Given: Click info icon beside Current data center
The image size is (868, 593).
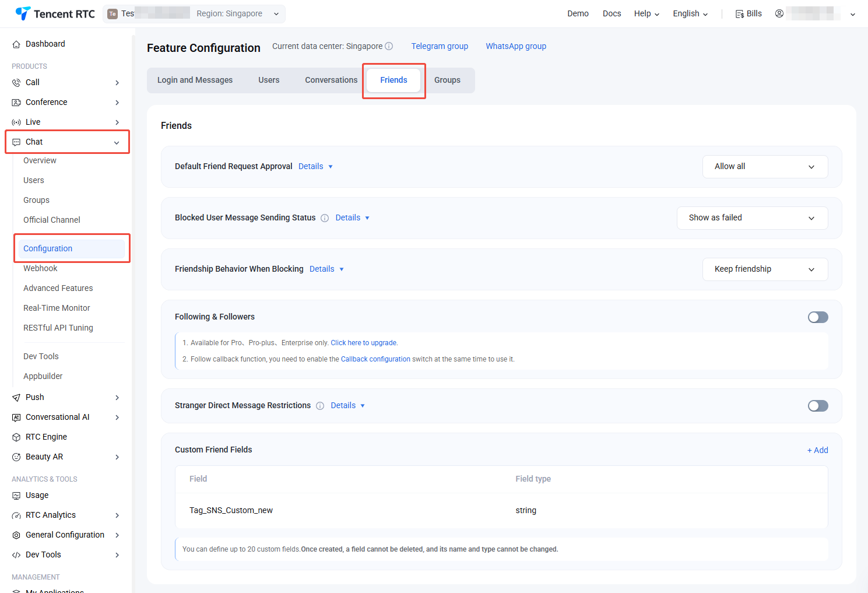Looking at the screenshot, I should (x=389, y=46).
